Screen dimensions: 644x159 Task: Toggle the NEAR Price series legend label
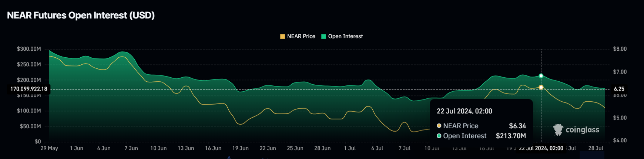pos(301,36)
